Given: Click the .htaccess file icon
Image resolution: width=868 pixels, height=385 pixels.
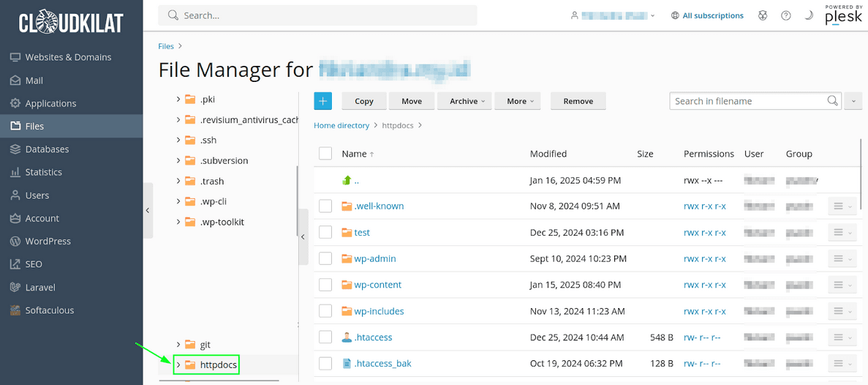Looking at the screenshot, I should coord(347,337).
